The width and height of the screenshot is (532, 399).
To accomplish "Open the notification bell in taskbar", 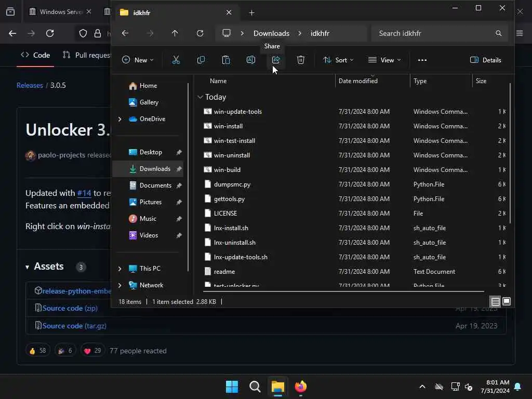I will click(x=518, y=387).
